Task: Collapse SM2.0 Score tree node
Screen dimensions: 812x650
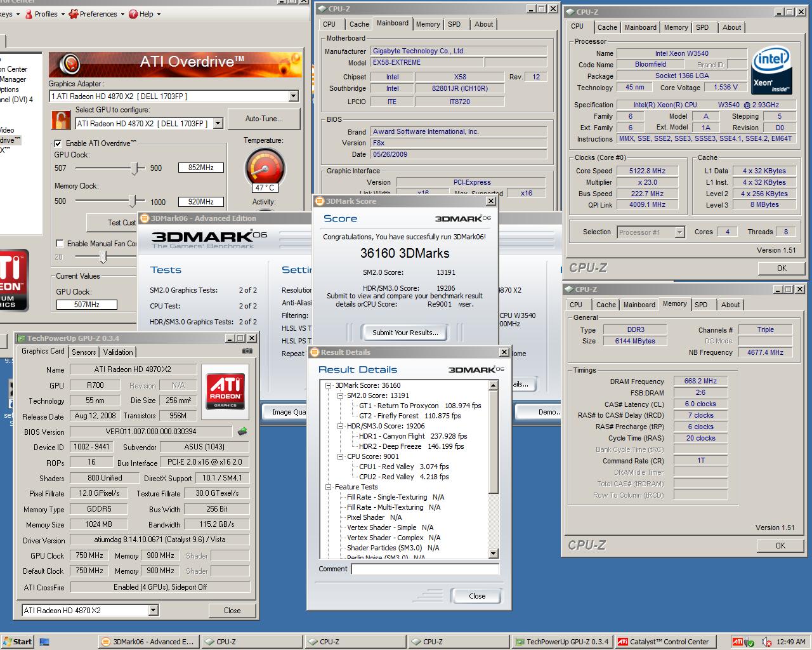Action: tap(340, 395)
